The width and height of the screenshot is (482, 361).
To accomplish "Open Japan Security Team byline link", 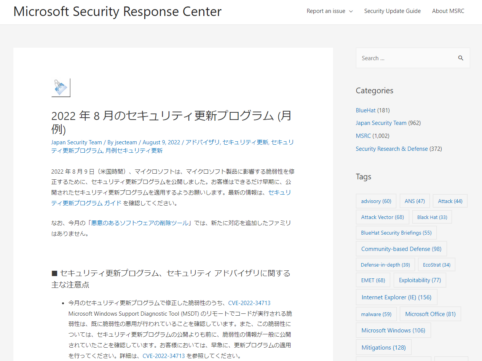I will [x=77, y=142].
